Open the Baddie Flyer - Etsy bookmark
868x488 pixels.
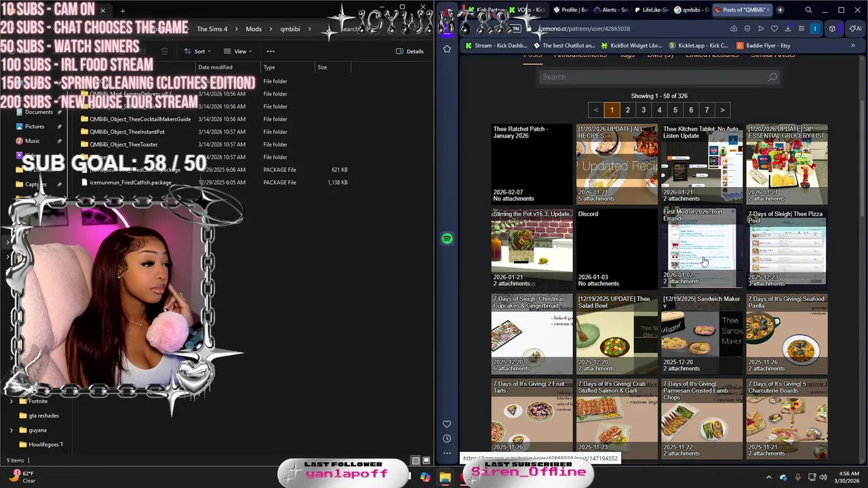click(763, 45)
